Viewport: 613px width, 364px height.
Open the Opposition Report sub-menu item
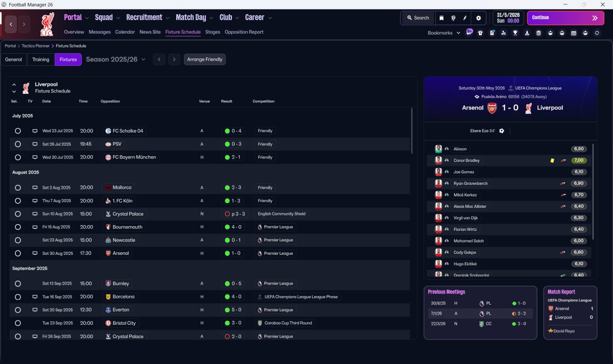(x=244, y=32)
